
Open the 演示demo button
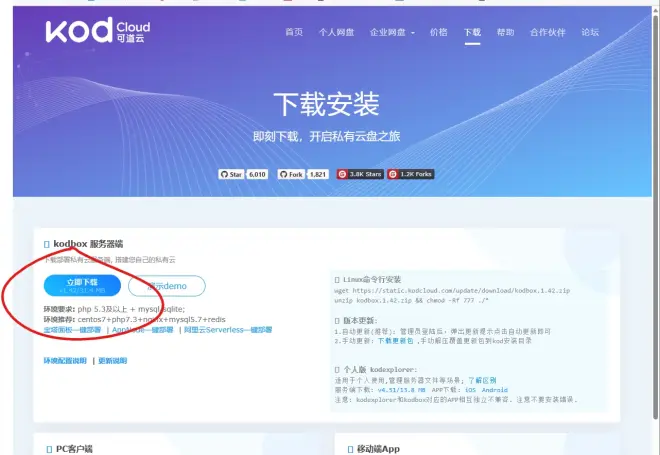(x=167, y=286)
